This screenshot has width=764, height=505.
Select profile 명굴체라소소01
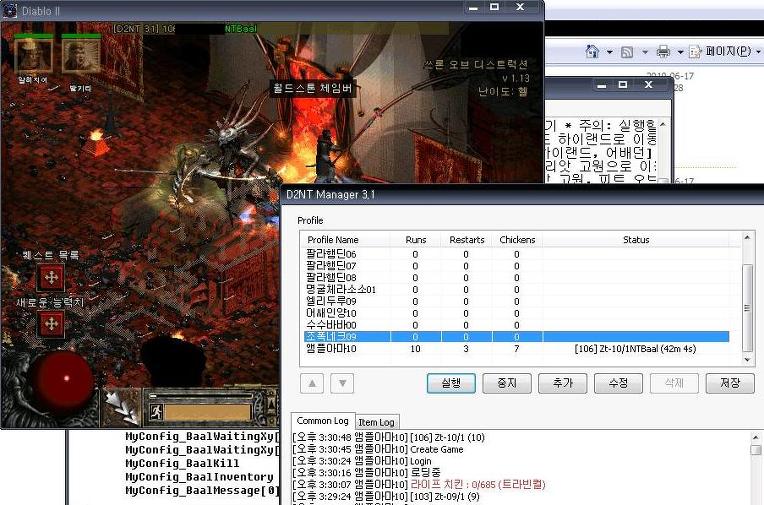tap(516, 290)
